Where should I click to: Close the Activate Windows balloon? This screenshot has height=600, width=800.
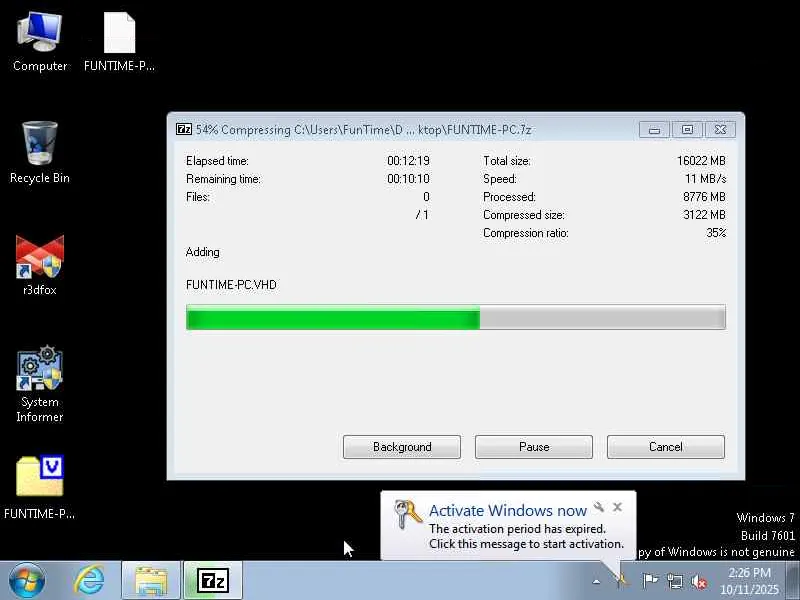click(x=617, y=507)
